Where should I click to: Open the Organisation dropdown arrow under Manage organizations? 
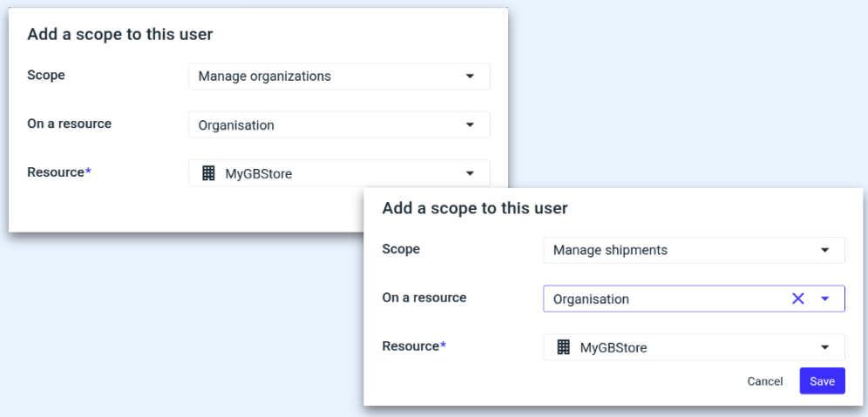pos(470,125)
